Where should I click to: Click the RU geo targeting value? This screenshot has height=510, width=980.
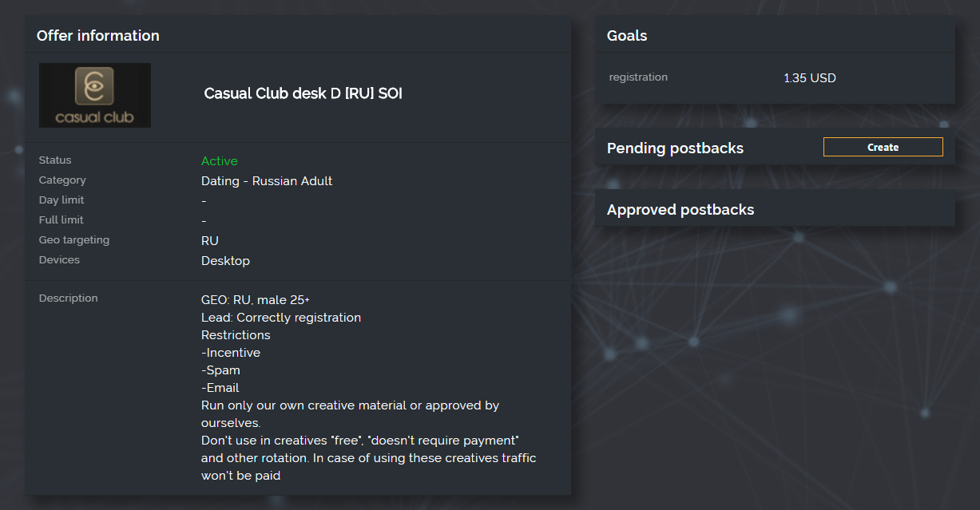(210, 241)
